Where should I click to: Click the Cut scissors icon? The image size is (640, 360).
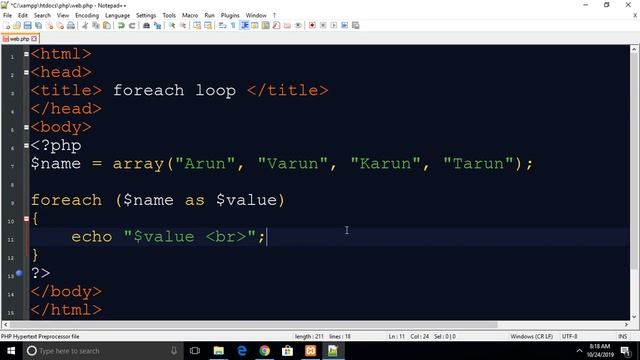click(85, 25)
